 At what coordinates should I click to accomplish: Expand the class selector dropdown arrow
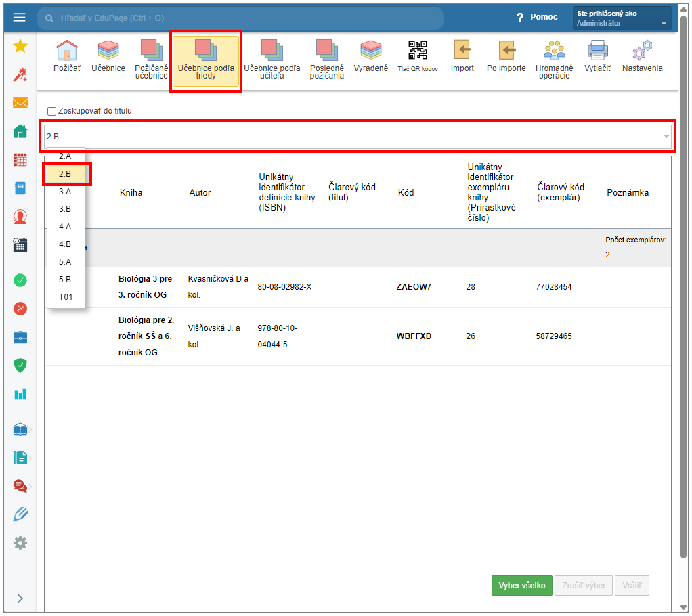coord(666,137)
